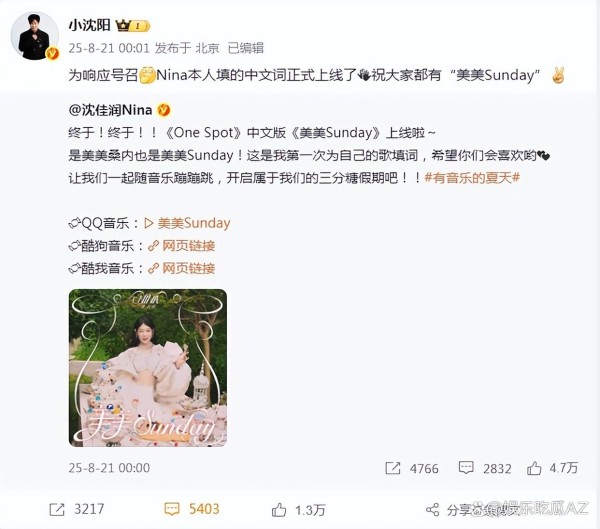Open the 酷狗音乐 网页链接
The width and height of the screenshot is (600, 529).
coord(182,246)
